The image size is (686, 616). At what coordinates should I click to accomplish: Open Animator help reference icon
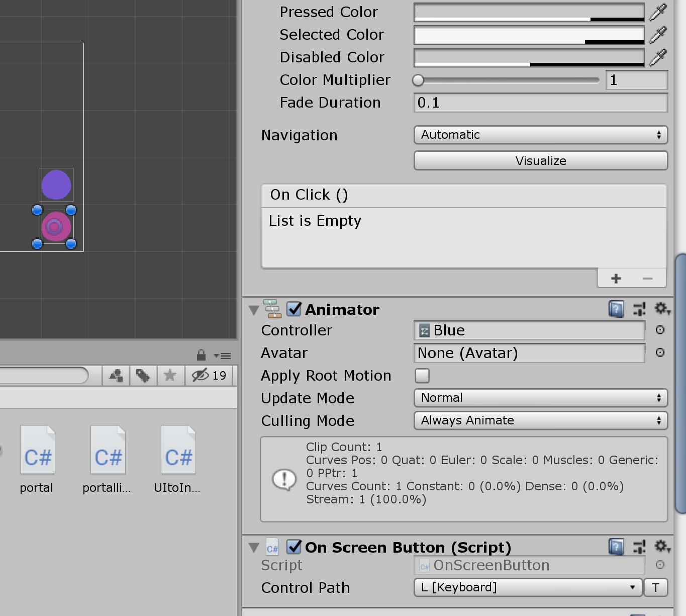(616, 309)
